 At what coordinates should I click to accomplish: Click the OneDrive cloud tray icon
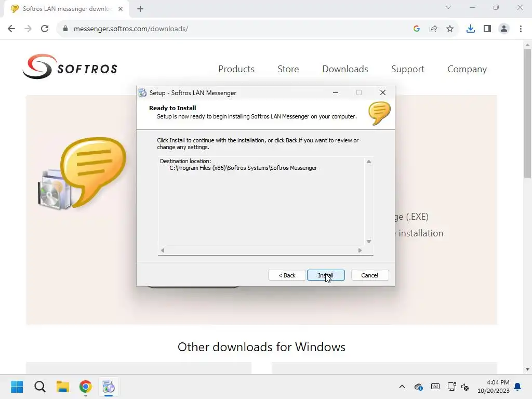pos(419,387)
